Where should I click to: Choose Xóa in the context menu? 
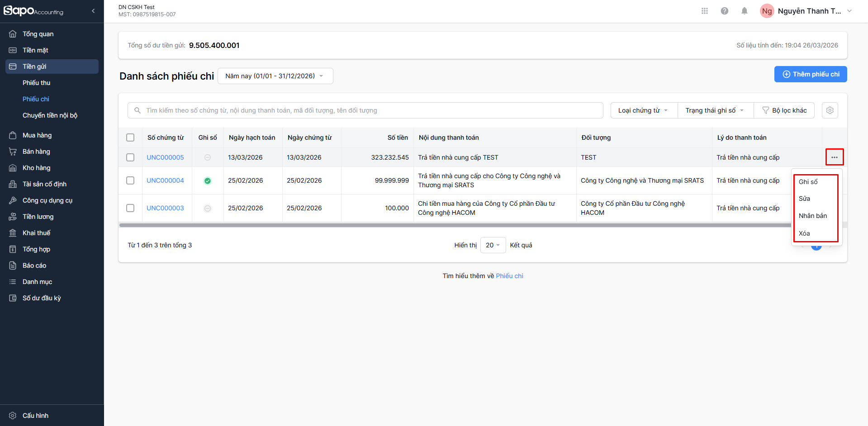804,233
